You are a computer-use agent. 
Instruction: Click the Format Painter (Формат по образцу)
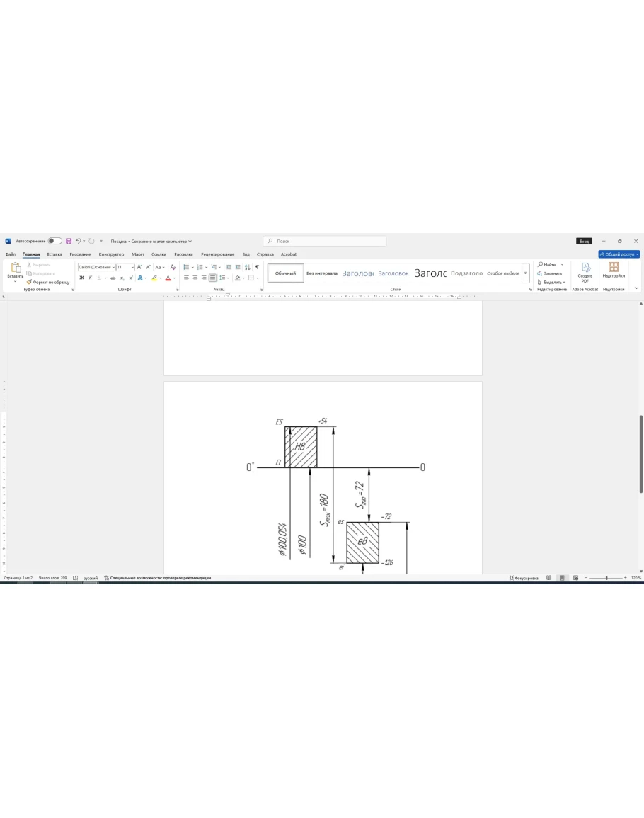[48, 282]
